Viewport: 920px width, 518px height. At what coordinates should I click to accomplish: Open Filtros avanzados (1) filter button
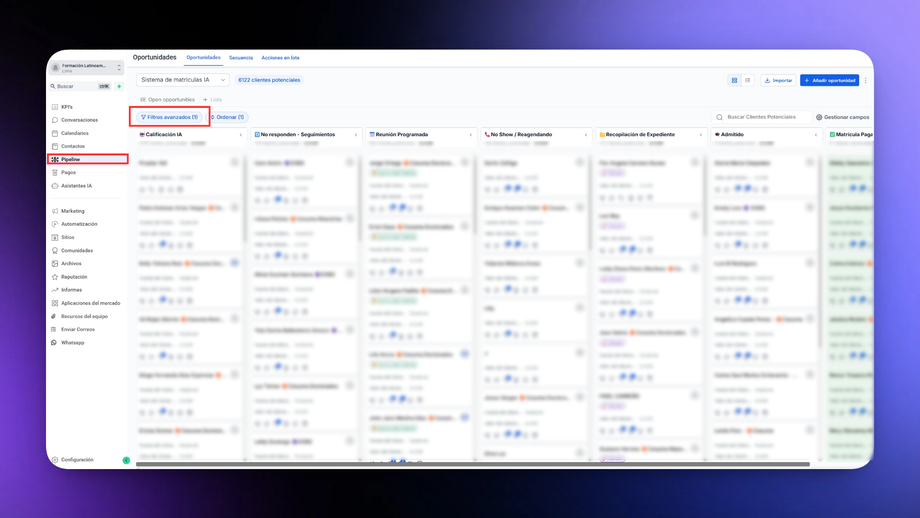pyautogui.click(x=170, y=117)
